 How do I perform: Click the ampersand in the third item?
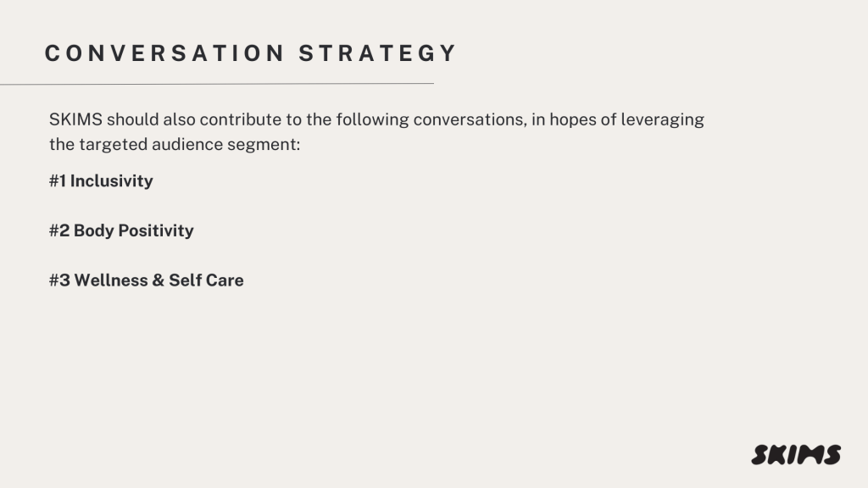tap(159, 280)
